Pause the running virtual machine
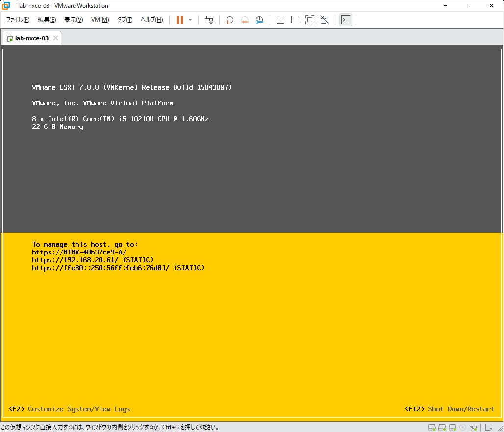 [179, 20]
